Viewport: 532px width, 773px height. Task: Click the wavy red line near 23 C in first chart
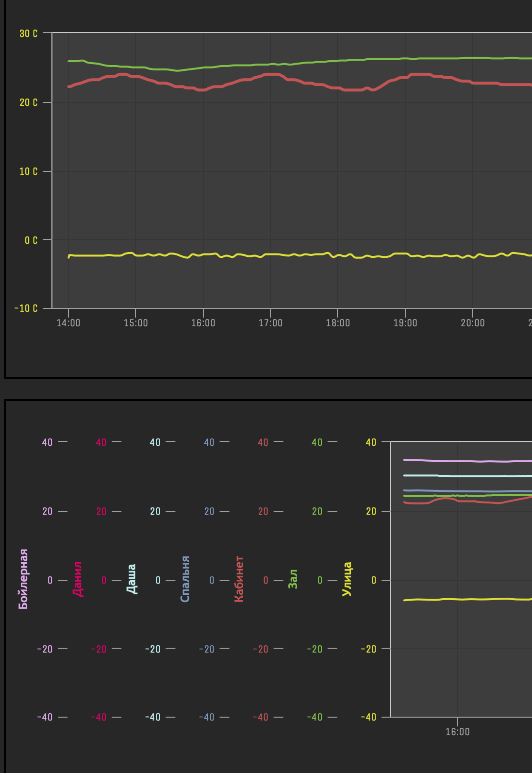tap(301, 83)
